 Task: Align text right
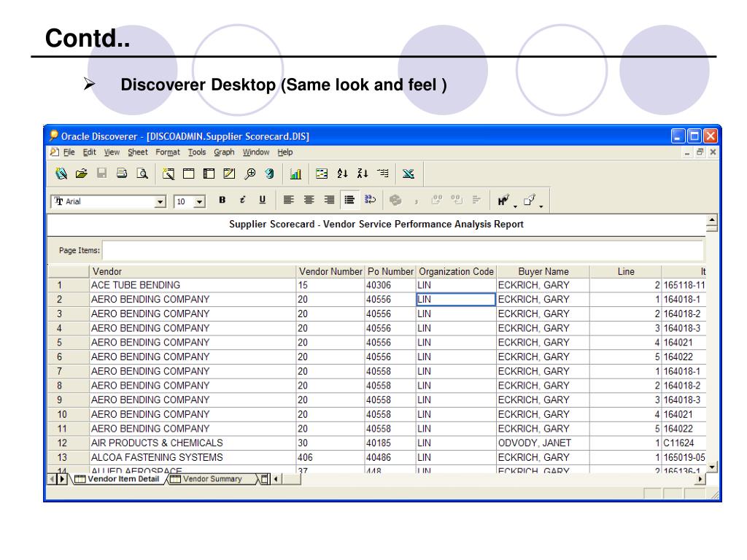329,200
